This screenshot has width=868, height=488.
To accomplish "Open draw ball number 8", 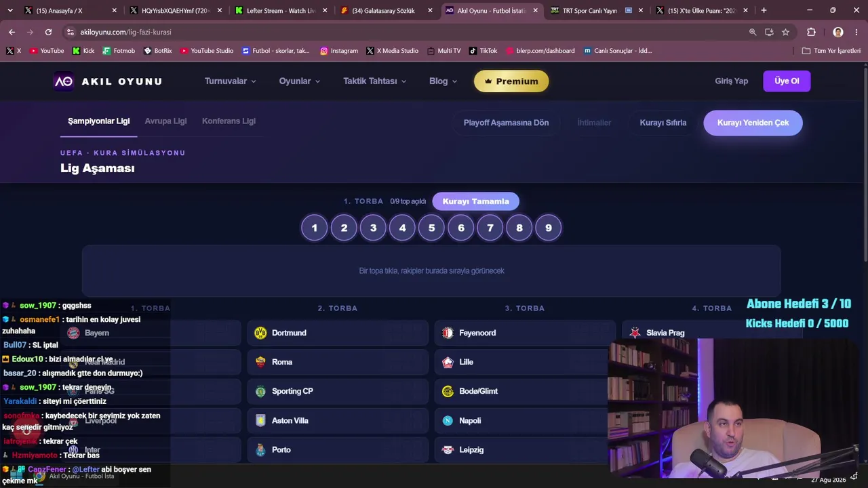I will [519, 228].
